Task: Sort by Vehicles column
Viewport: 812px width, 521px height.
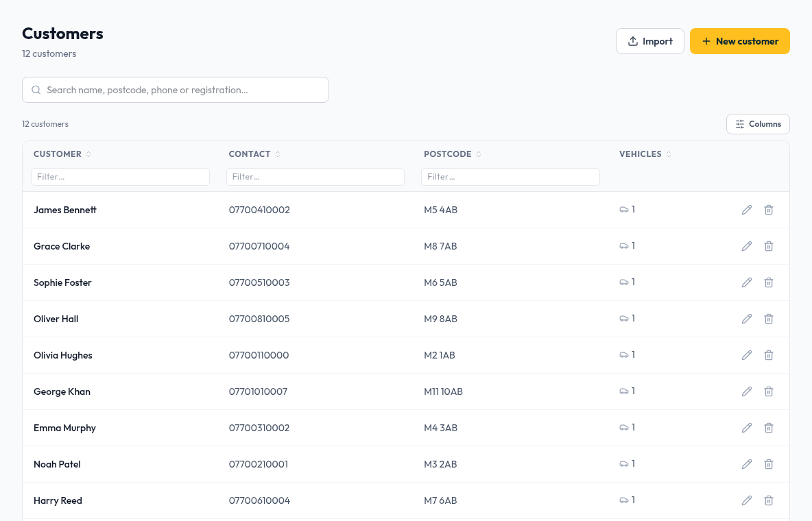Action: point(645,154)
